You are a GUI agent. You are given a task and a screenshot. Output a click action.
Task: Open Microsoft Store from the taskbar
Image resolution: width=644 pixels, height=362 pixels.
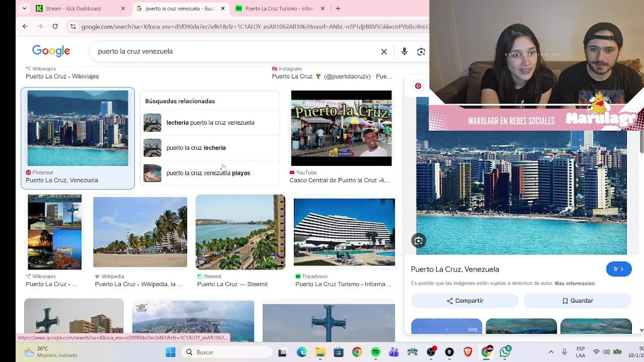(x=339, y=352)
